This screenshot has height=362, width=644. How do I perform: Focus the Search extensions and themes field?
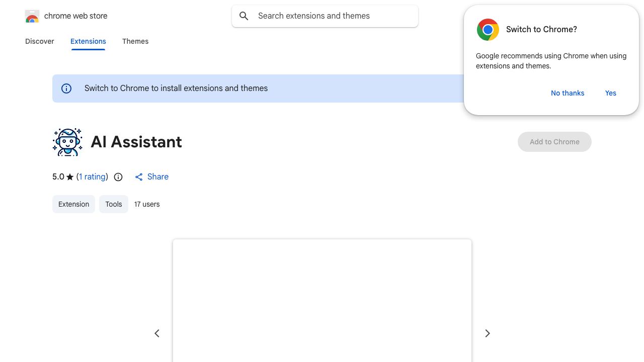[x=325, y=16]
